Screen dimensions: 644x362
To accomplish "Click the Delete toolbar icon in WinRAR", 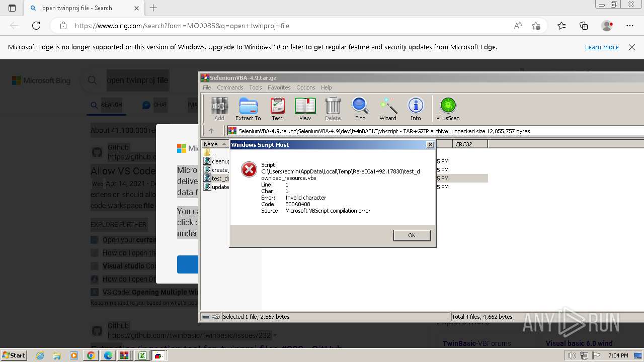I will [333, 109].
